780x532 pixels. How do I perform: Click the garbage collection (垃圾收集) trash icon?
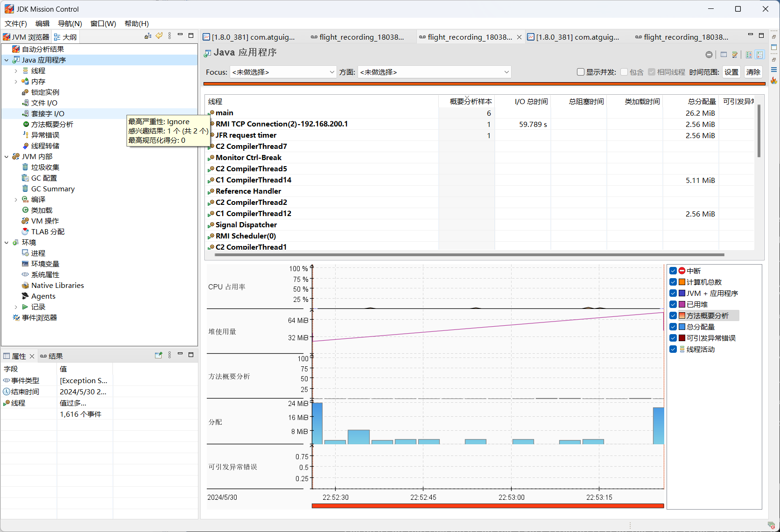(25, 167)
